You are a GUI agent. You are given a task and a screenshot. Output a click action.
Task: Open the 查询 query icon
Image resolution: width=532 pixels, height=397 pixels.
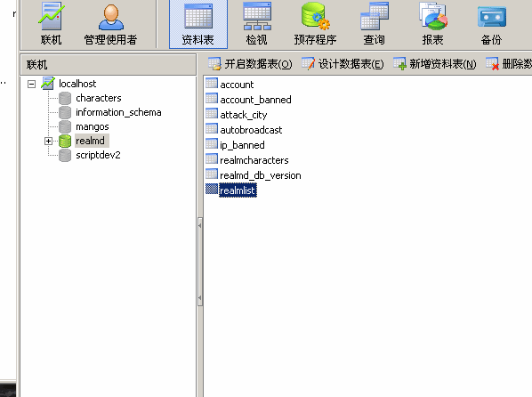(x=374, y=24)
